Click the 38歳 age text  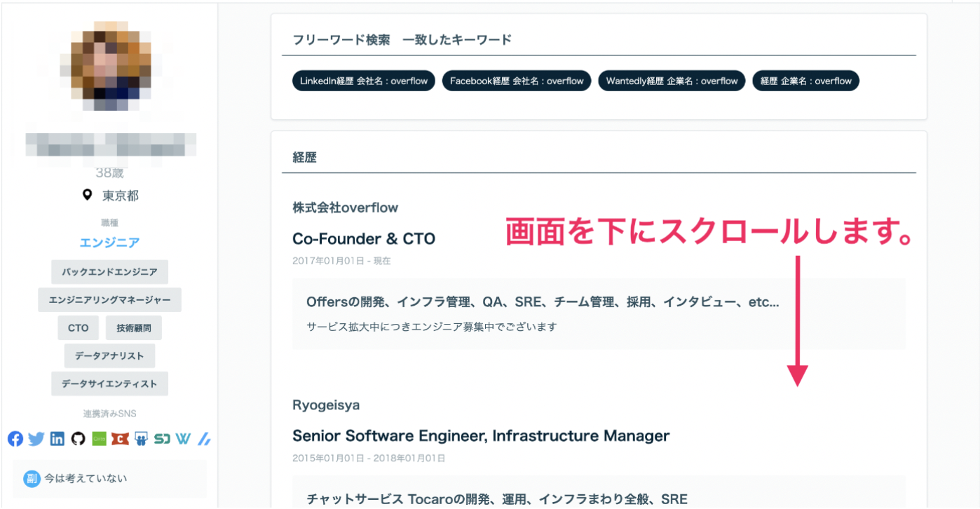109,172
